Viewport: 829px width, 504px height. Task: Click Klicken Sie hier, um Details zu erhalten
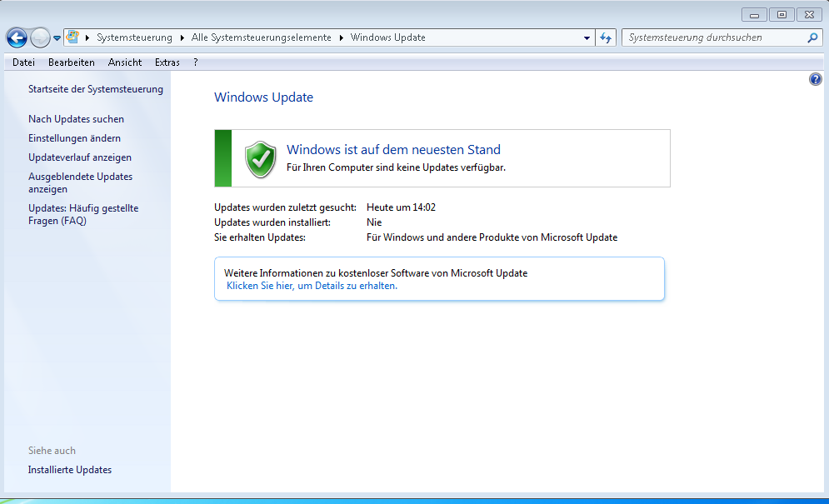(312, 286)
